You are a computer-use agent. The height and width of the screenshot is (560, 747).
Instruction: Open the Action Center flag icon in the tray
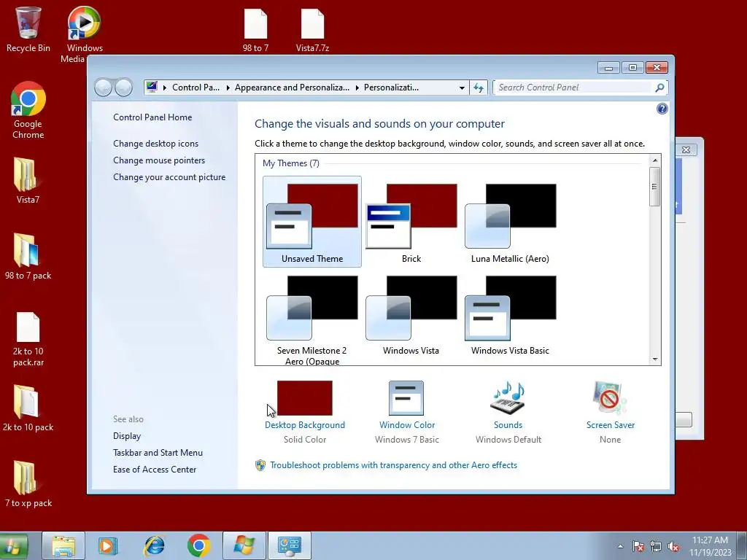coord(638,546)
